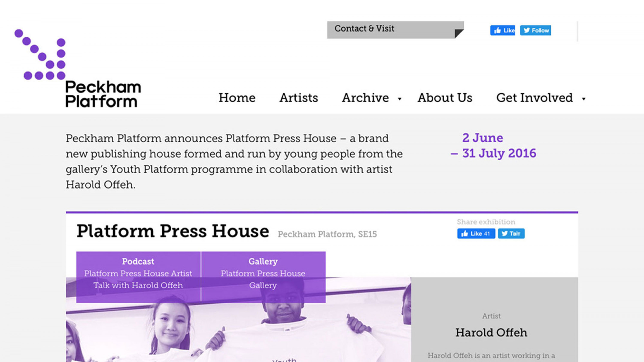Click the Peckham Platform dotted logo
The image size is (644, 362).
click(40, 55)
